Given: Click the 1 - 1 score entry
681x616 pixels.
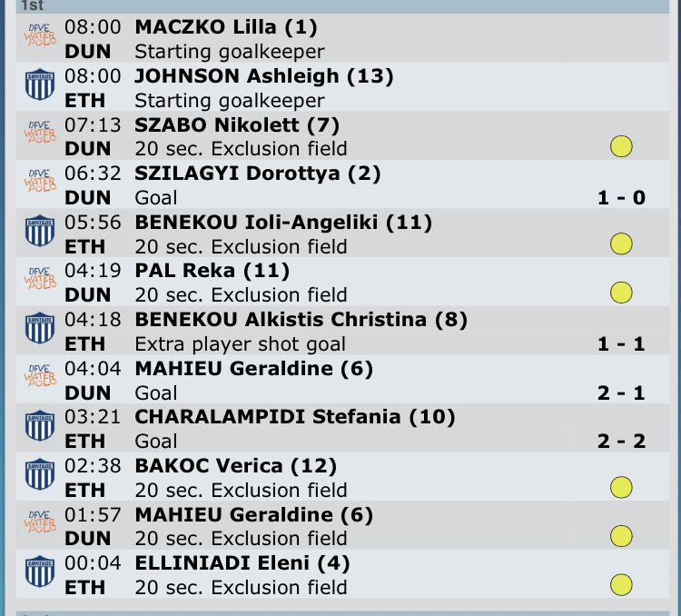Looking at the screenshot, I should click(621, 343).
